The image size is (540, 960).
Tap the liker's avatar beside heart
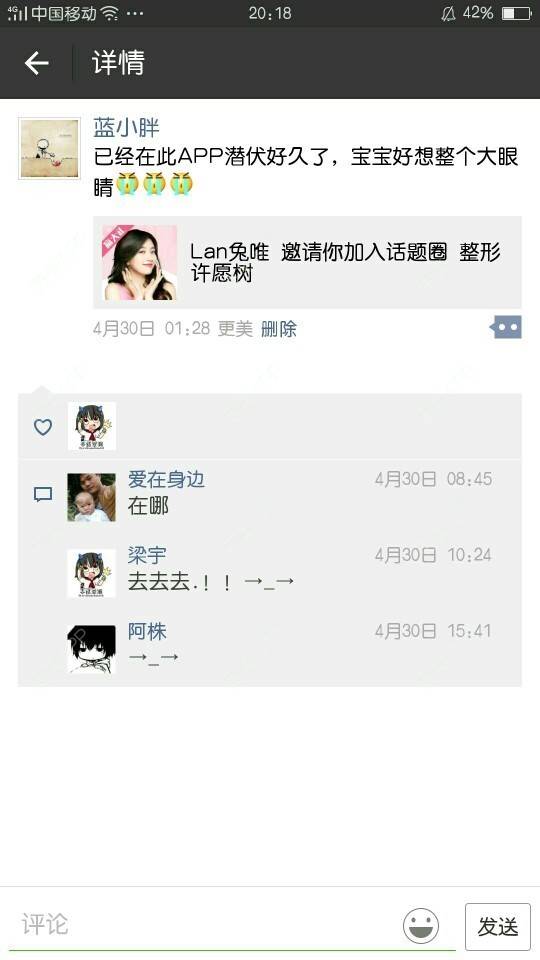pos(91,426)
